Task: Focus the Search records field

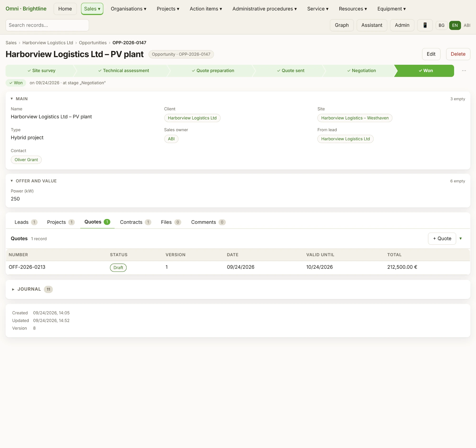Action: (47, 25)
